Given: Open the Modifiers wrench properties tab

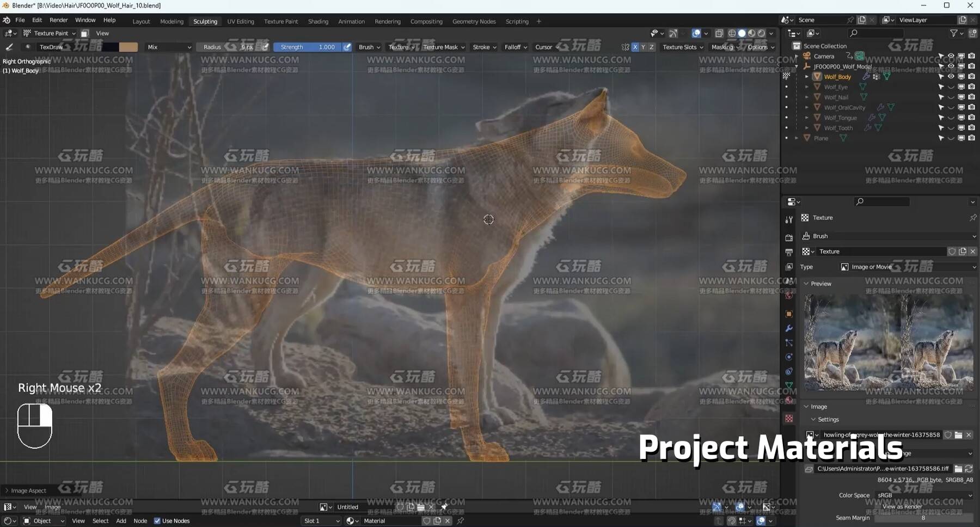Looking at the screenshot, I should coord(789,328).
